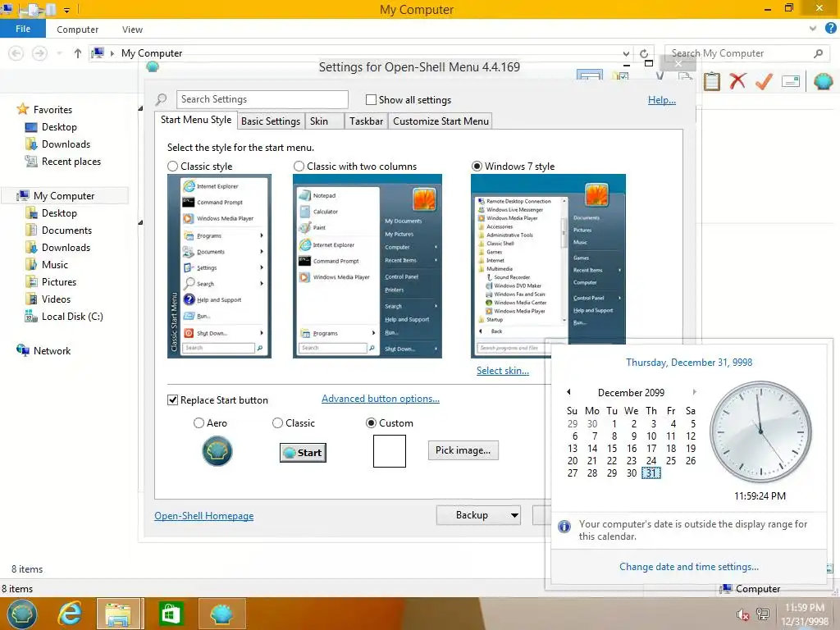Click the muted speaker tray icon

742,614
